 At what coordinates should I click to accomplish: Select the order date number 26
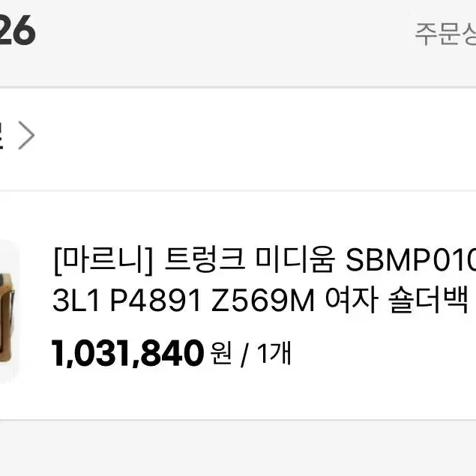pyautogui.click(x=17, y=30)
